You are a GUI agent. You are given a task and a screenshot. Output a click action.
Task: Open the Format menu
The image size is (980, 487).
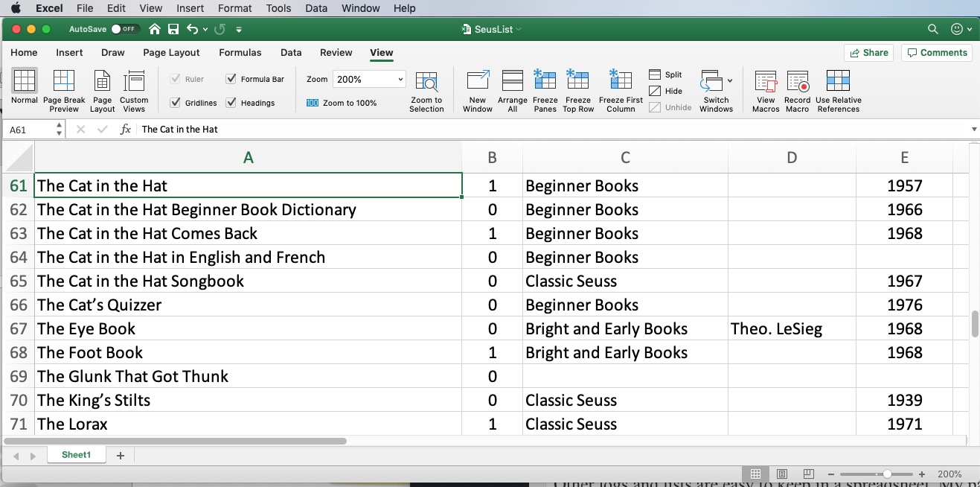pos(235,8)
